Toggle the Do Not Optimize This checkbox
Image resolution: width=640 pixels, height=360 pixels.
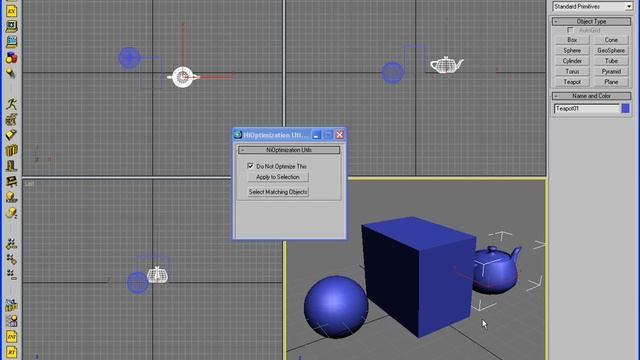pos(250,166)
